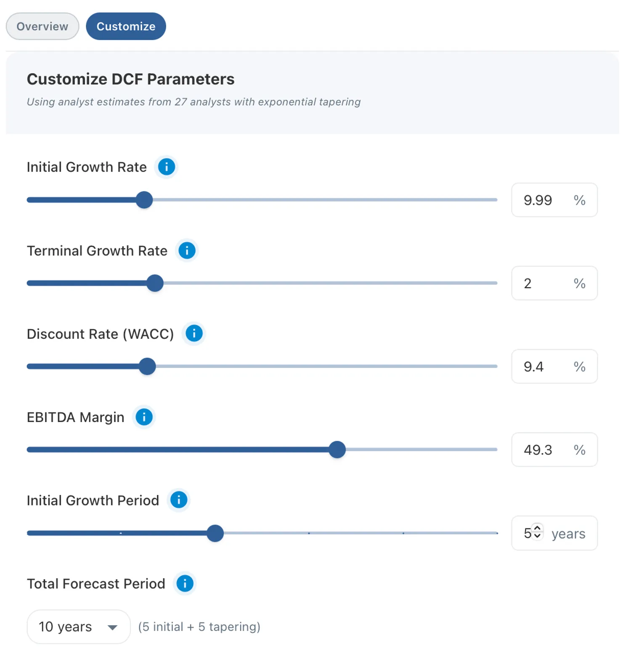View Initial Growth Period info tooltip
Viewport: 631px width, 672px height.
[179, 500]
